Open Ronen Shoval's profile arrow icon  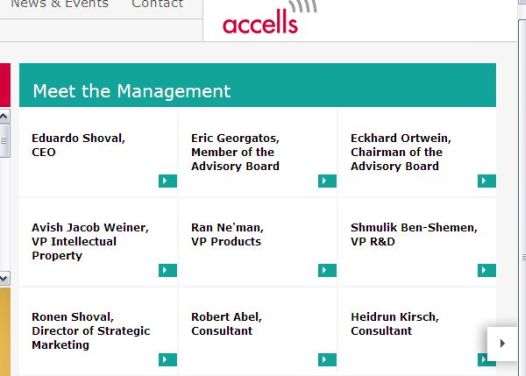click(168, 360)
